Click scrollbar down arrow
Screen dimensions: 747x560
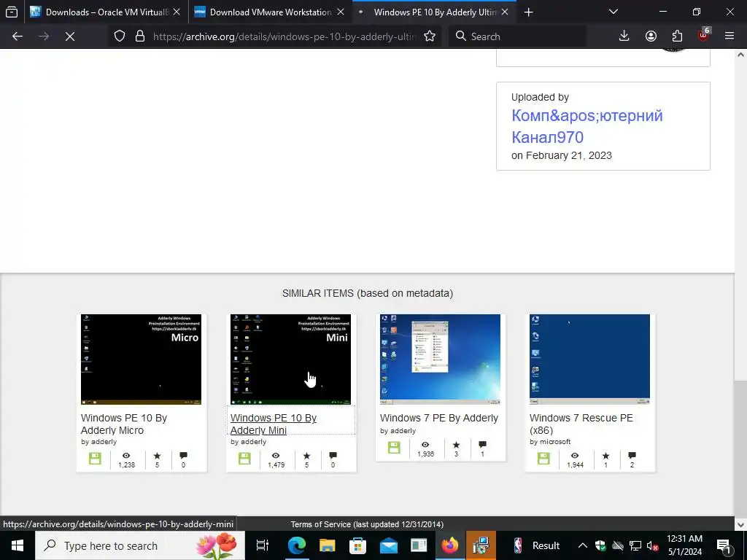pos(740,525)
